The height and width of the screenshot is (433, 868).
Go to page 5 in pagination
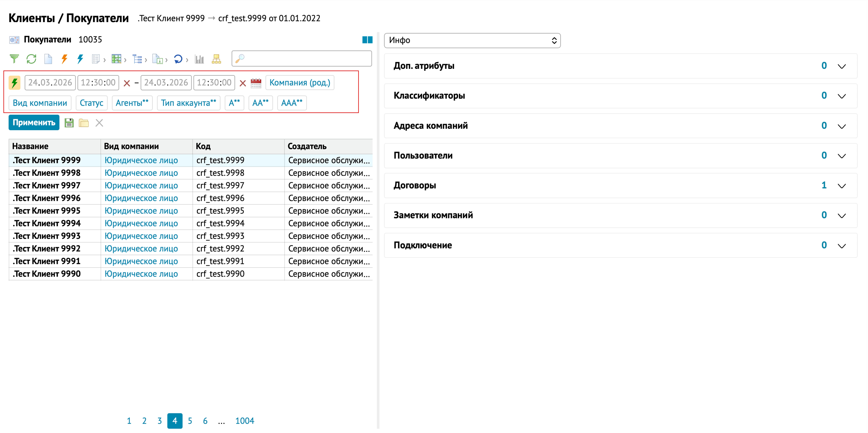click(x=190, y=421)
